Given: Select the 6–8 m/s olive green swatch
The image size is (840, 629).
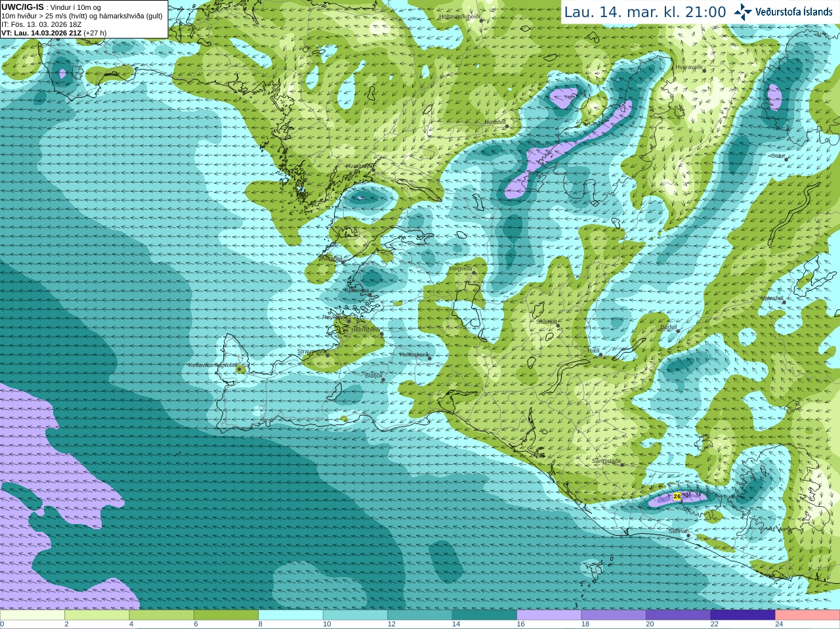Looking at the screenshot, I should (226, 615).
